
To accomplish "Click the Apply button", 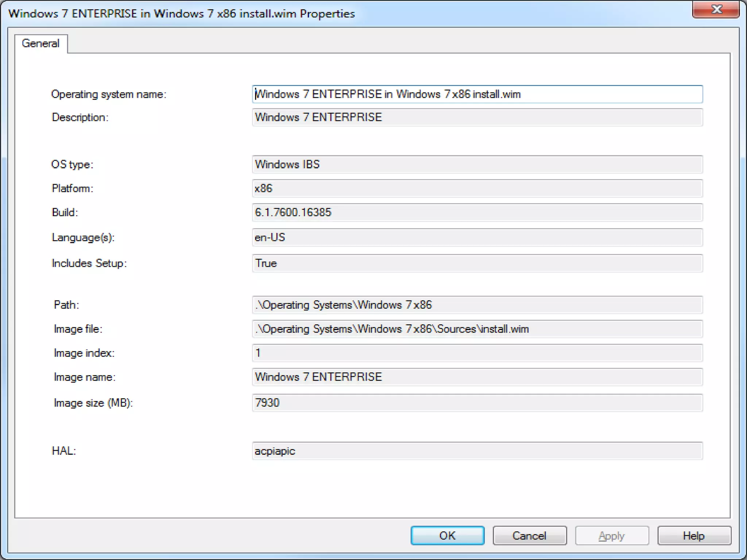I will pos(612,536).
